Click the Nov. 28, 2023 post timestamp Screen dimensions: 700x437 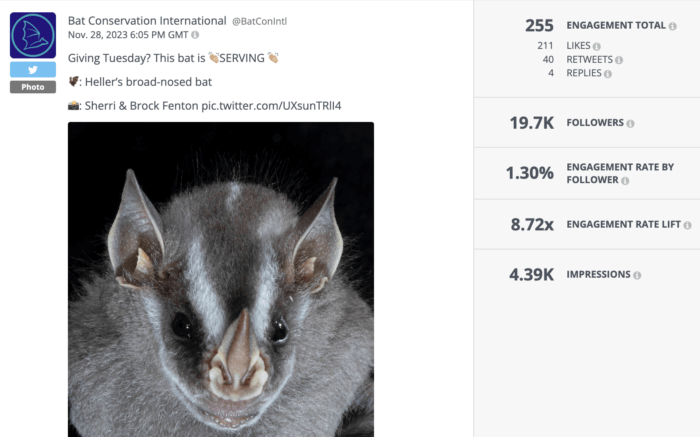pos(127,35)
